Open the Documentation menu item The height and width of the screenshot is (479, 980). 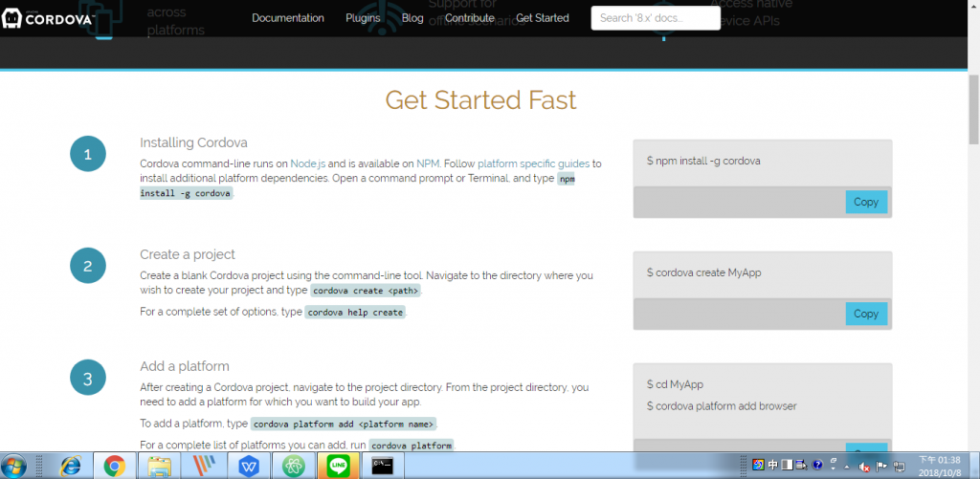pyautogui.click(x=288, y=18)
